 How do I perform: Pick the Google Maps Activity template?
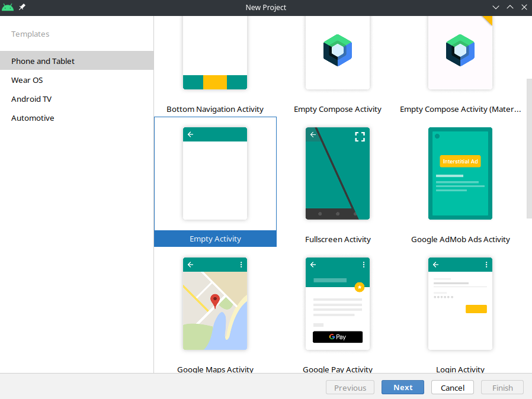tap(215, 304)
